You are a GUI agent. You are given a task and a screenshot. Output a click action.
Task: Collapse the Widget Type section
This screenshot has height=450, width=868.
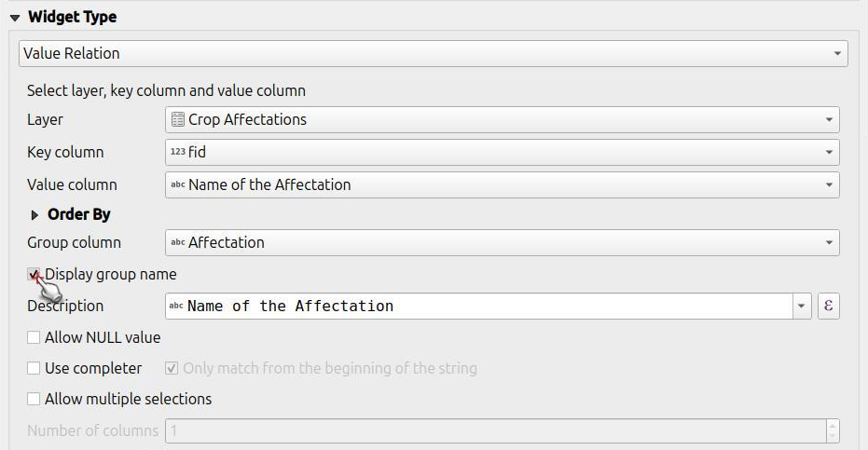point(15,18)
